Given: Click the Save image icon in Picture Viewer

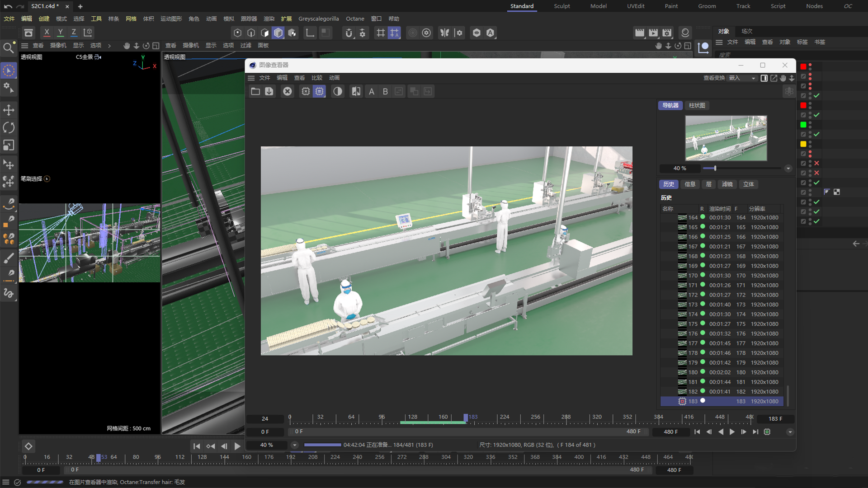Looking at the screenshot, I should pyautogui.click(x=269, y=91).
